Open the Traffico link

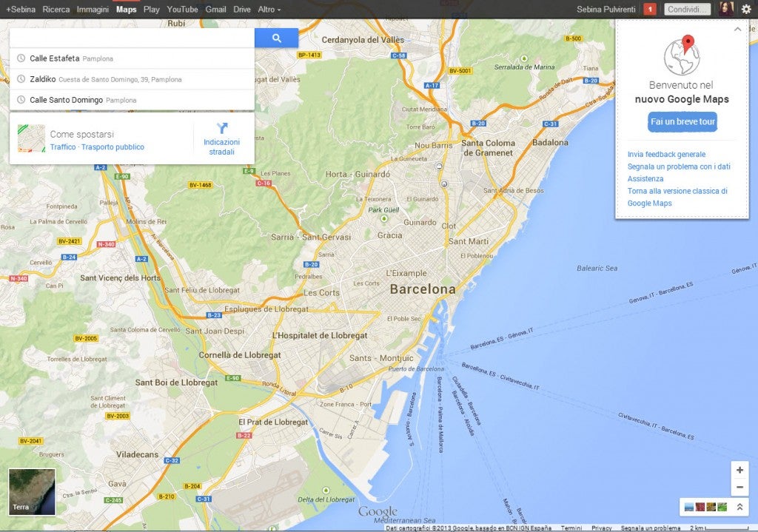pyautogui.click(x=63, y=147)
